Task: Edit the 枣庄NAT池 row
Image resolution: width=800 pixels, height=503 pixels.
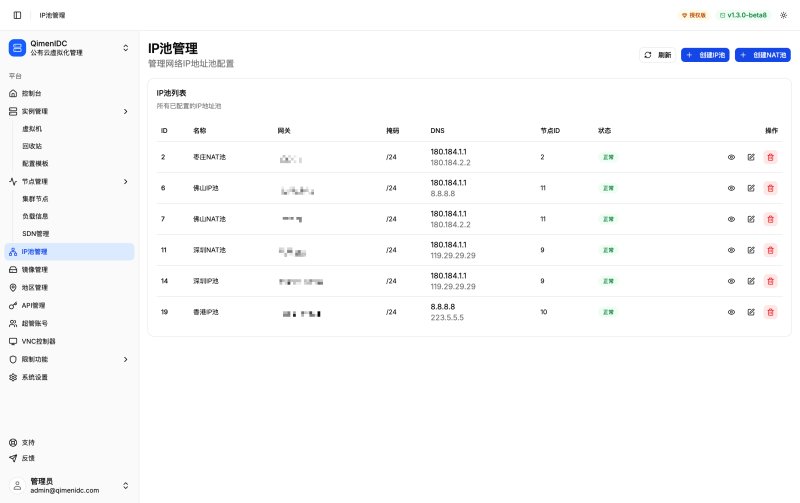Action: [x=751, y=157]
